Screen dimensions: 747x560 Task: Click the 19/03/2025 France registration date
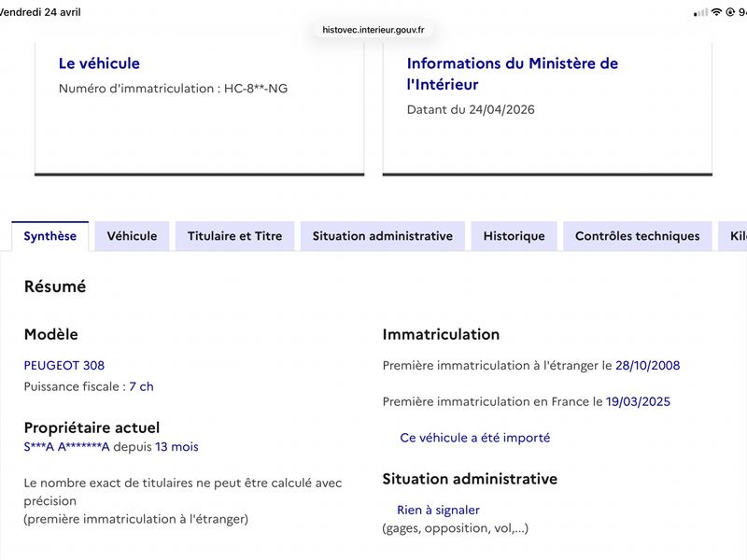[x=638, y=402]
